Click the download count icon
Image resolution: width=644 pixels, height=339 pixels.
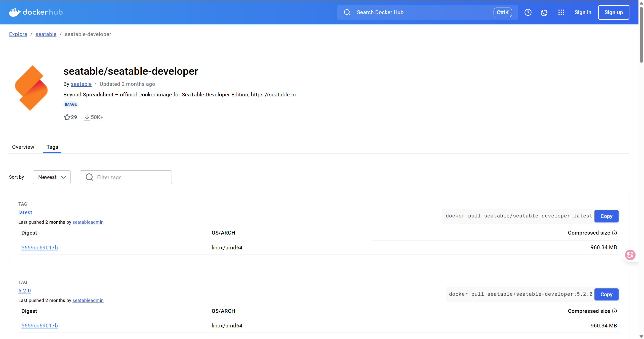coord(87,117)
